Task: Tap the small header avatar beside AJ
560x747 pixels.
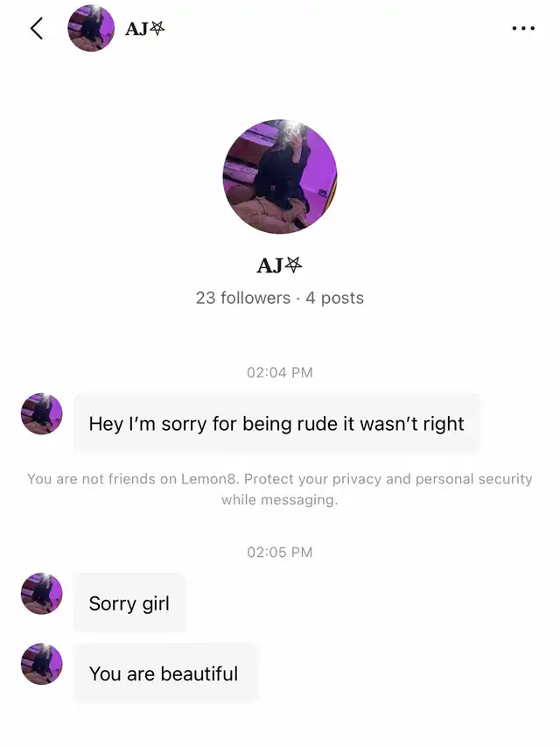Action: tap(91, 29)
